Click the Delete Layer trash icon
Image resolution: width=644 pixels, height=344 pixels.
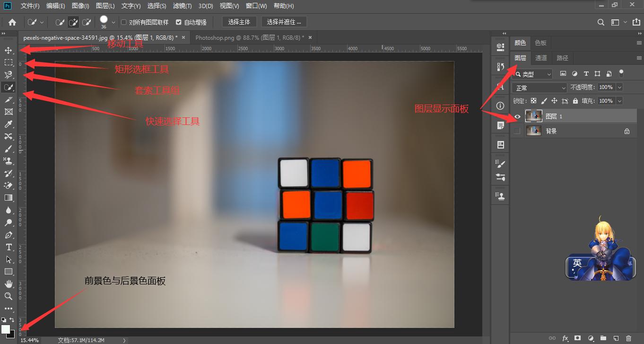pyautogui.click(x=629, y=338)
